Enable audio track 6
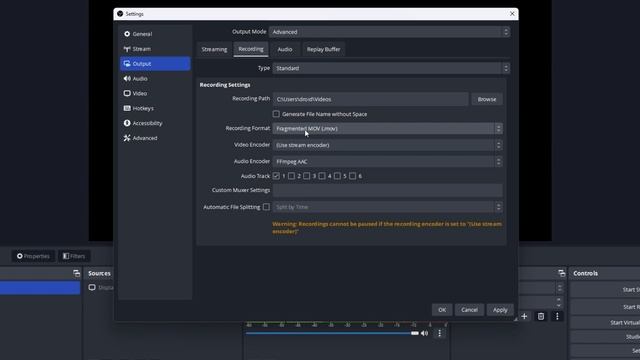 pos(352,176)
